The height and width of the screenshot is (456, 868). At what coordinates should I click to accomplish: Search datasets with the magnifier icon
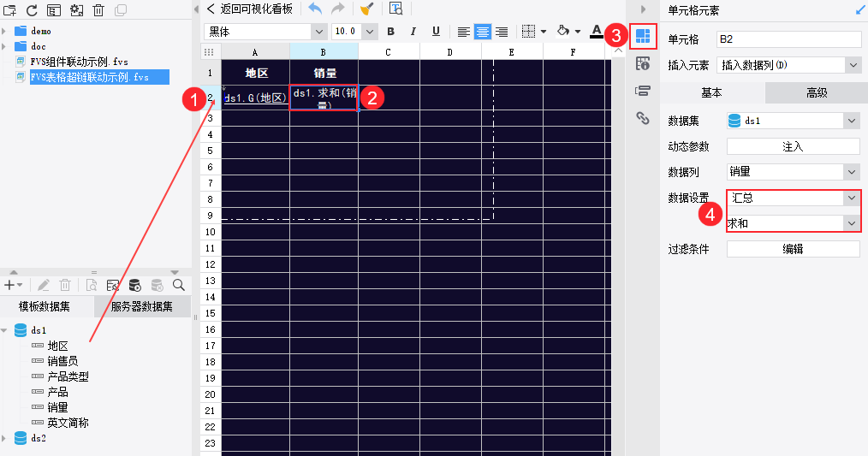click(179, 285)
